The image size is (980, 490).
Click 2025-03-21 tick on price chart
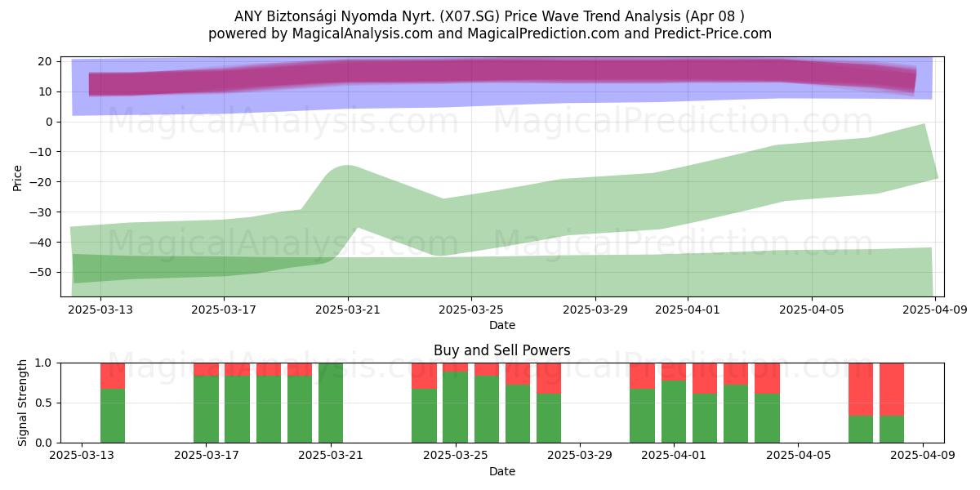[349, 310]
